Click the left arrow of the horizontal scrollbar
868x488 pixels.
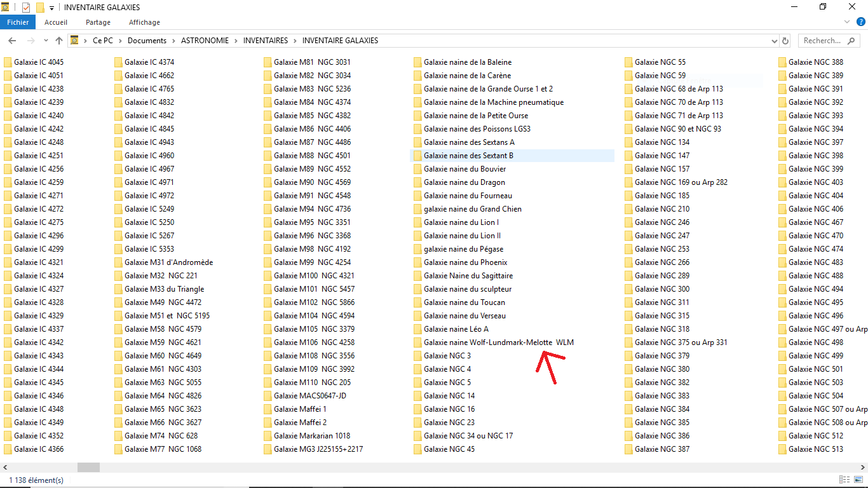(x=5, y=468)
